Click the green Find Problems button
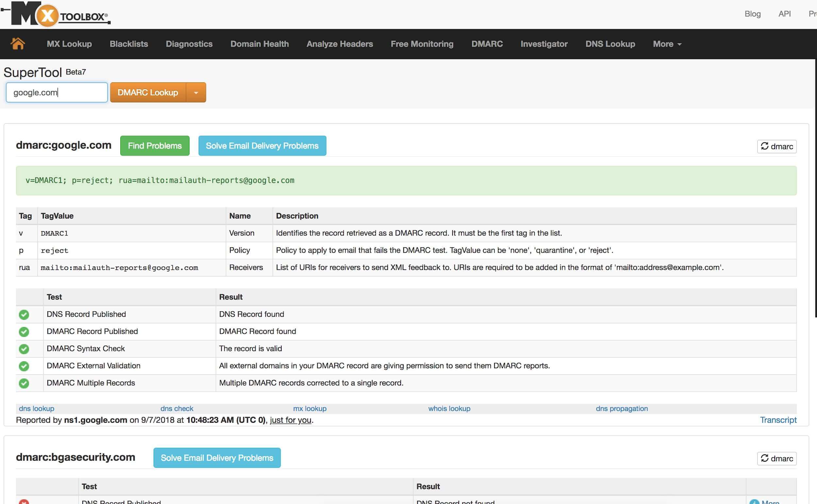The height and width of the screenshot is (504, 817). click(x=155, y=146)
